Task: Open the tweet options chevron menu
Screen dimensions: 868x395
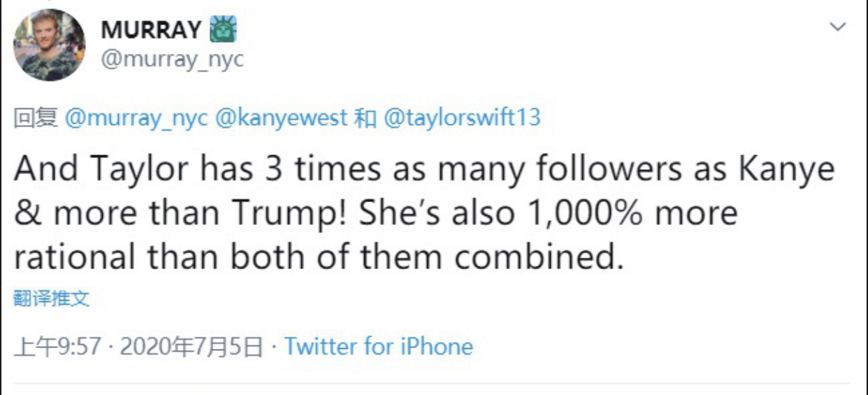Action: tap(837, 27)
